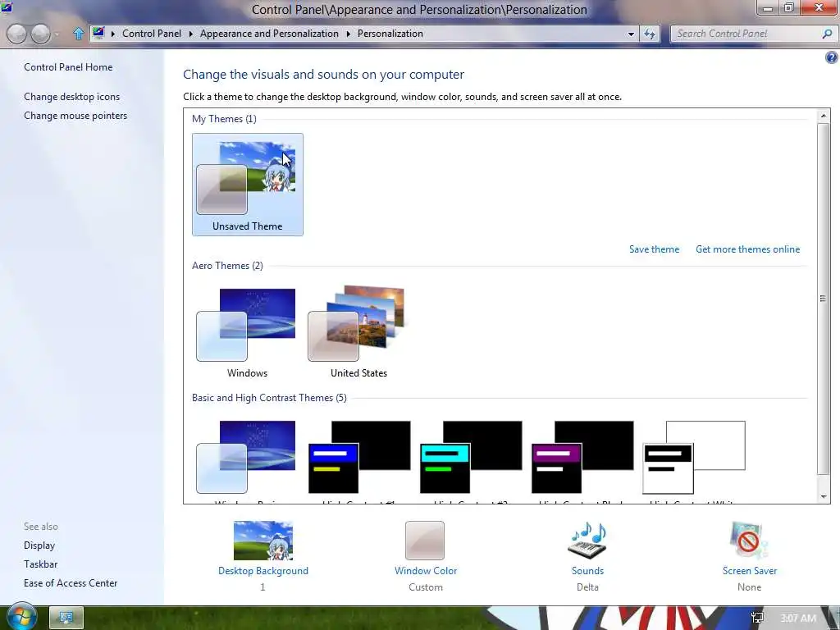Open the Sounds icon with music notes

click(x=587, y=541)
